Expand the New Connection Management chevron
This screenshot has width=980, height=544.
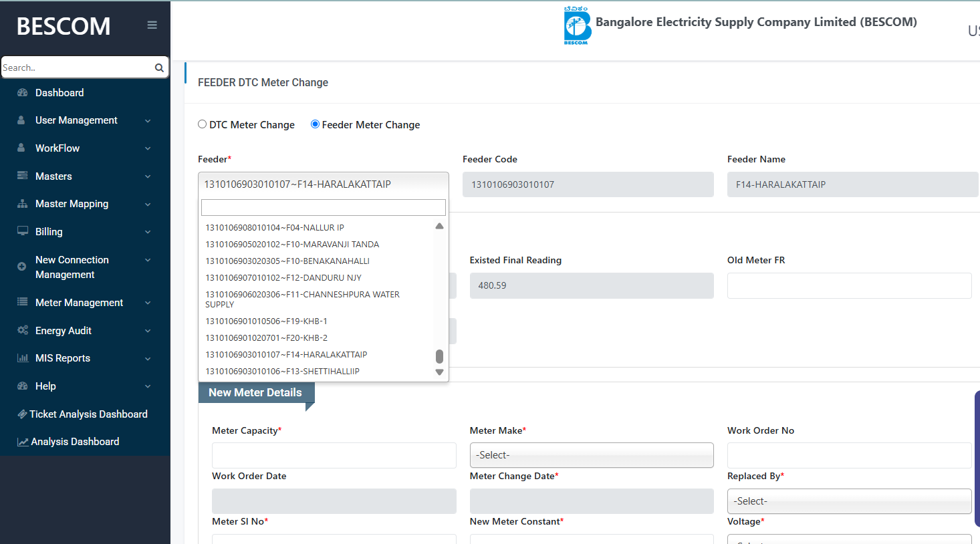pyautogui.click(x=148, y=260)
